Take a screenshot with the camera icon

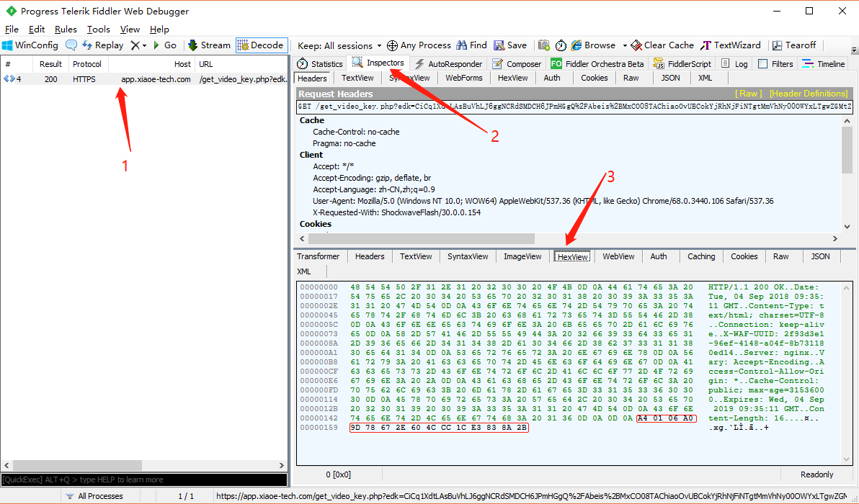[x=543, y=45]
